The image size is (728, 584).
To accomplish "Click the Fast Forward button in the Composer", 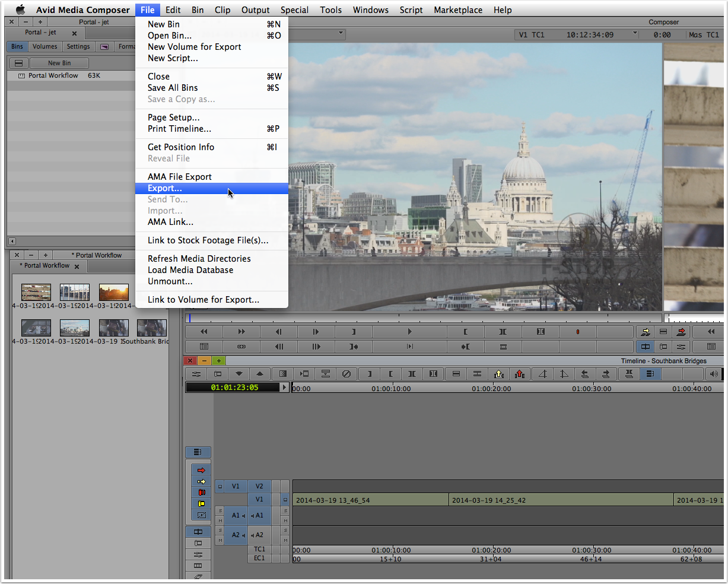I will coord(241,332).
